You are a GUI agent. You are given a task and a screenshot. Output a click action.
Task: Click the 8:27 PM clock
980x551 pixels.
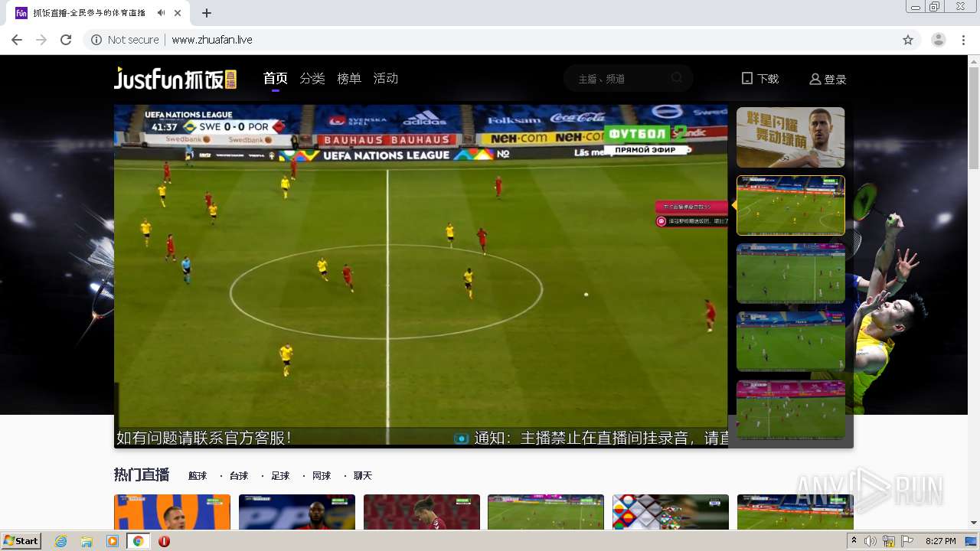point(940,541)
